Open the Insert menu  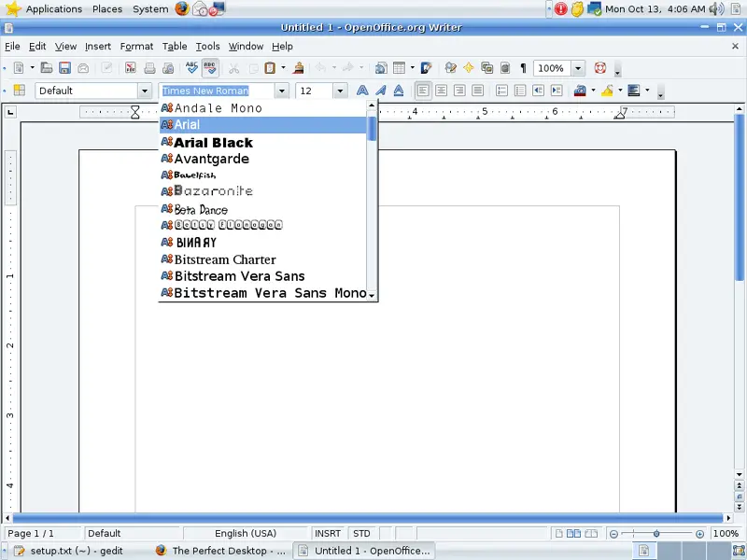coord(98,46)
